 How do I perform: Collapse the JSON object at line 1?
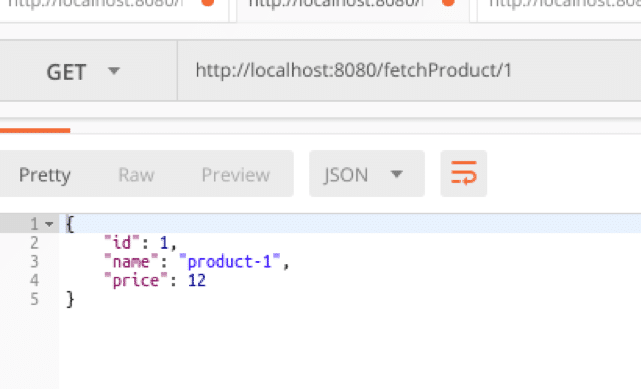[x=49, y=224]
